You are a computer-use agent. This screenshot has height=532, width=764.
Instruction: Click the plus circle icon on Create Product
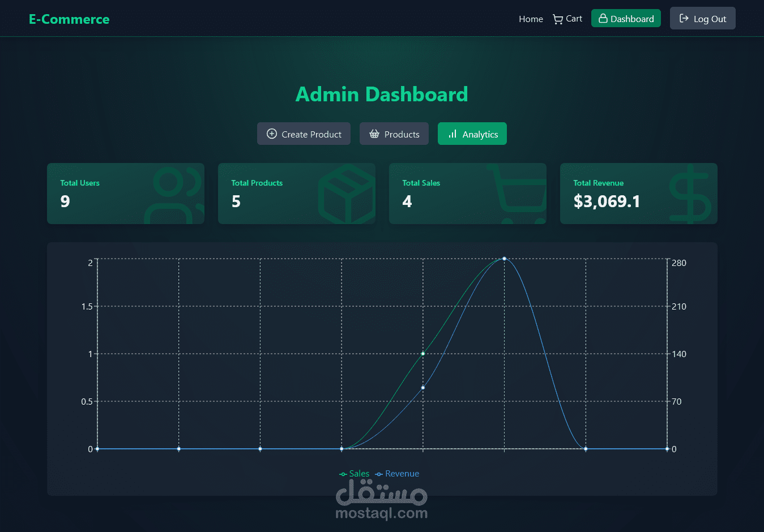tap(272, 134)
